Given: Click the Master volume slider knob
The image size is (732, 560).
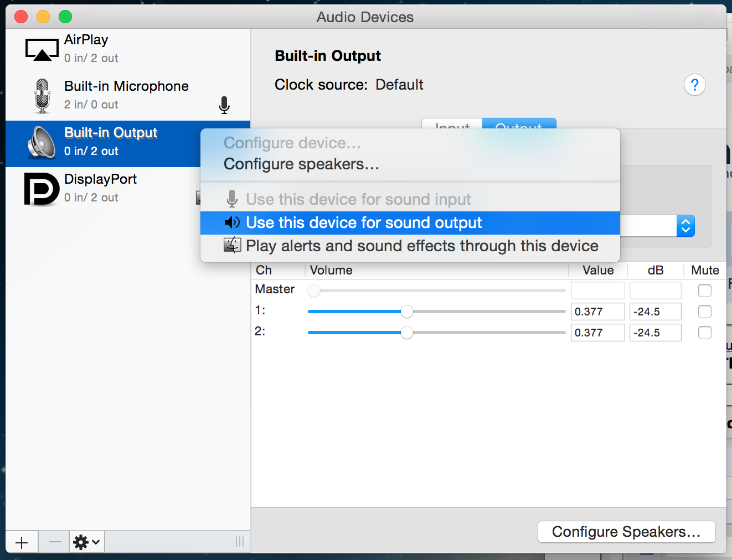Looking at the screenshot, I should coord(314,291).
